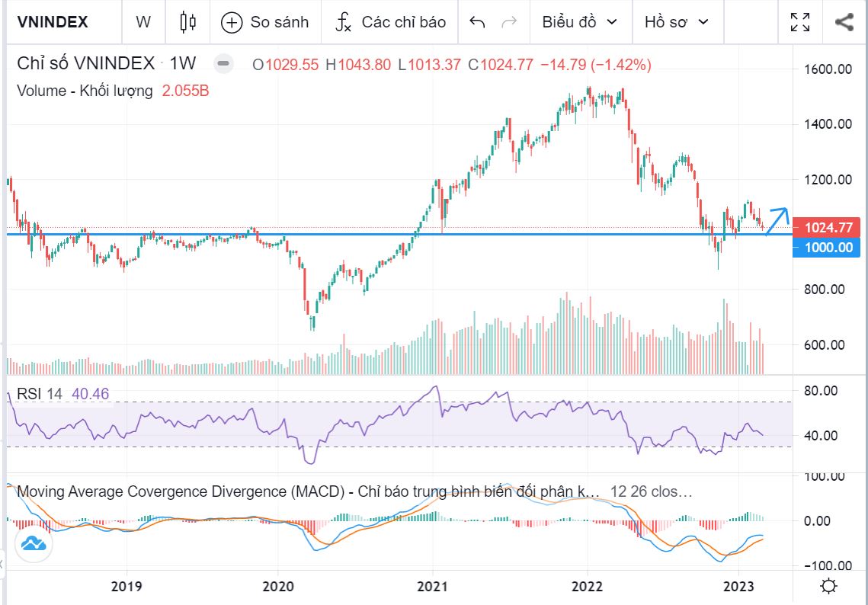This screenshot has height=605, width=868.
Task: Click the cloud chart logo icon
Action: tap(34, 543)
